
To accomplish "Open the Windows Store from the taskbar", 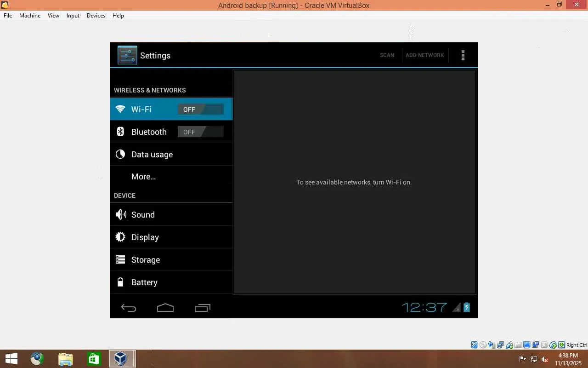I will click(x=94, y=359).
